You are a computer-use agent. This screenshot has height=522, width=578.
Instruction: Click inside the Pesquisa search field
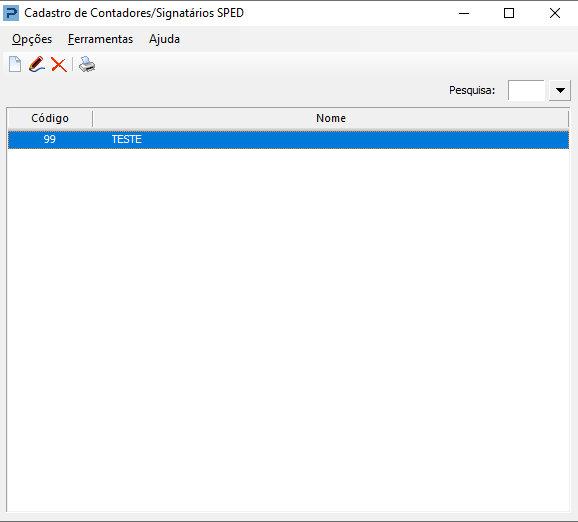point(526,90)
